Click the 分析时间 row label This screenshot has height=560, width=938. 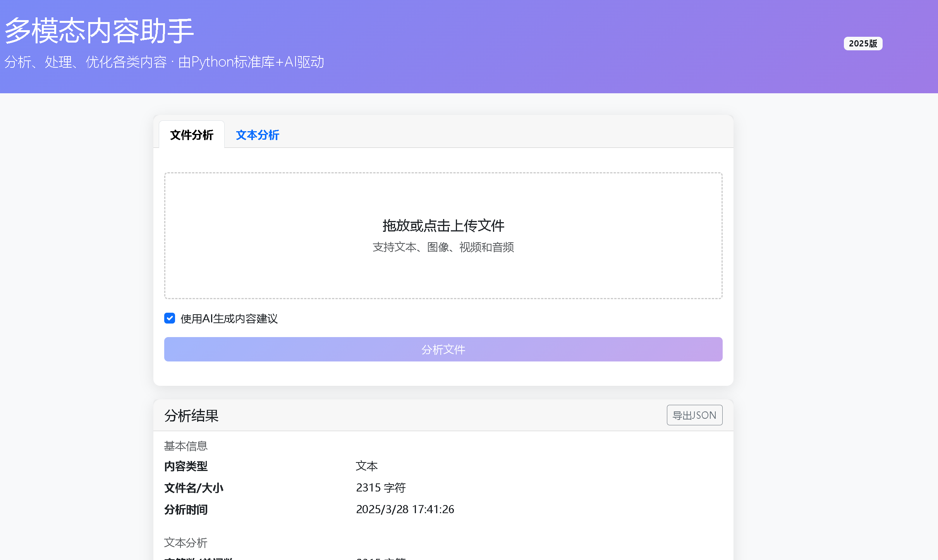(186, 509)
